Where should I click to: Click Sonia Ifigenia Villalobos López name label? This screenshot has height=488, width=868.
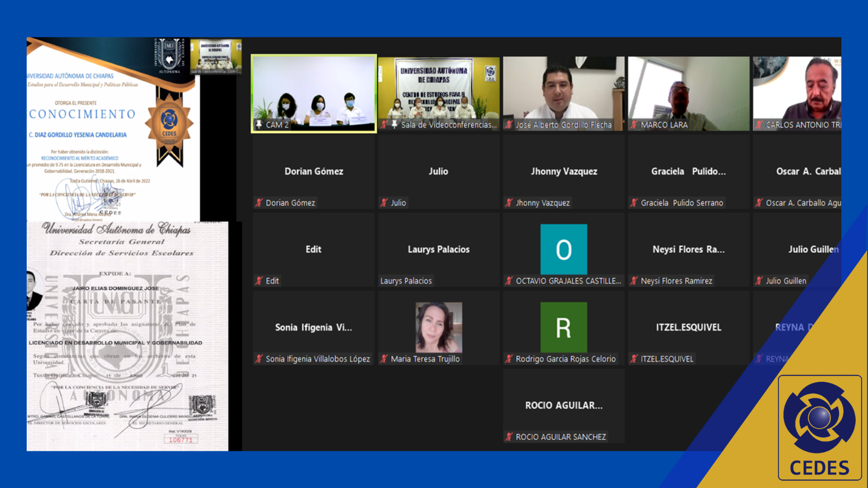pos(318,359)
